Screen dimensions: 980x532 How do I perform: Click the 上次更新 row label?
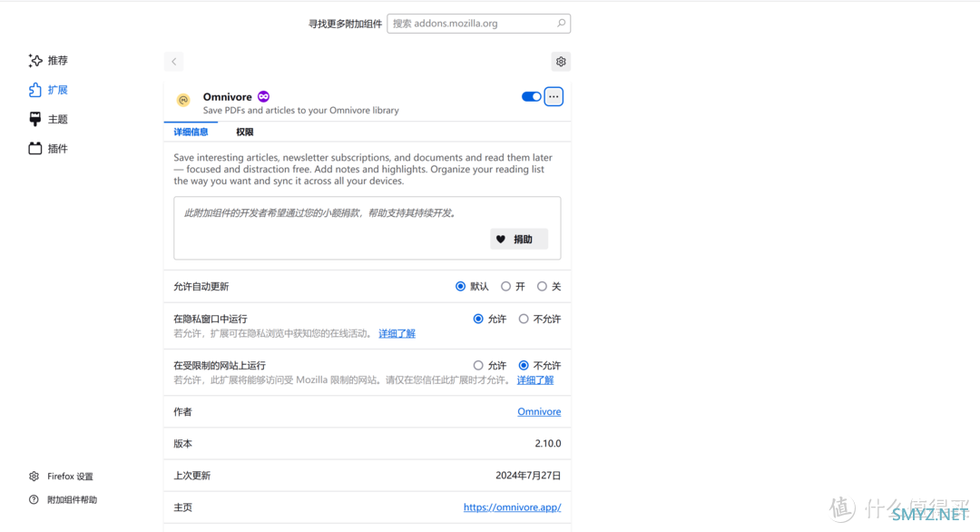191,475
